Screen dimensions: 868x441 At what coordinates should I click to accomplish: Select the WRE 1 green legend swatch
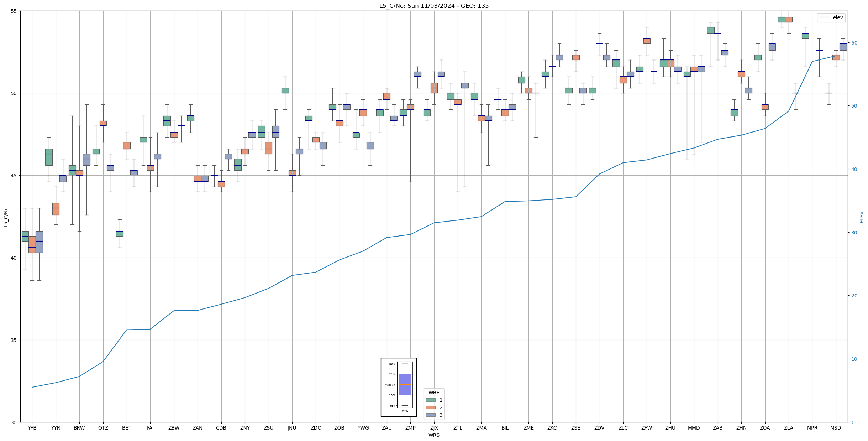point(431,400)
